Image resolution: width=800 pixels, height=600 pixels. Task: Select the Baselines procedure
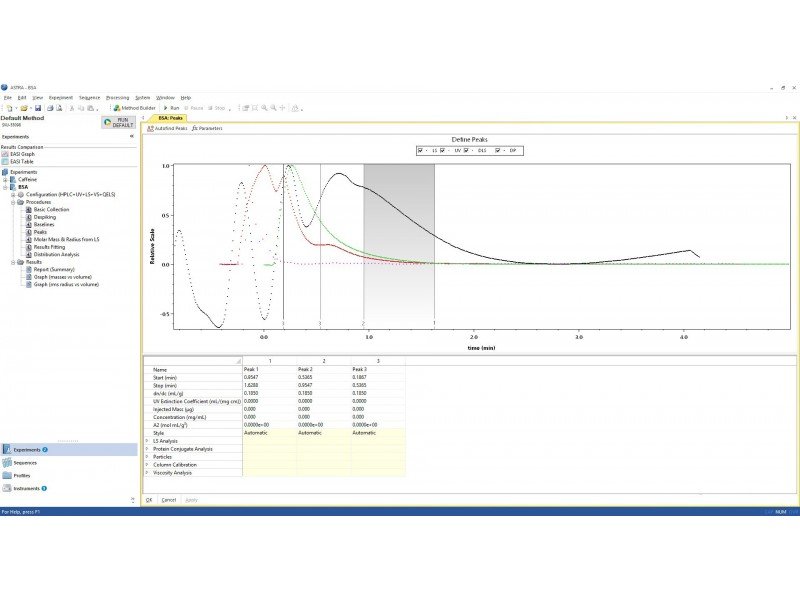coord(40,224)
